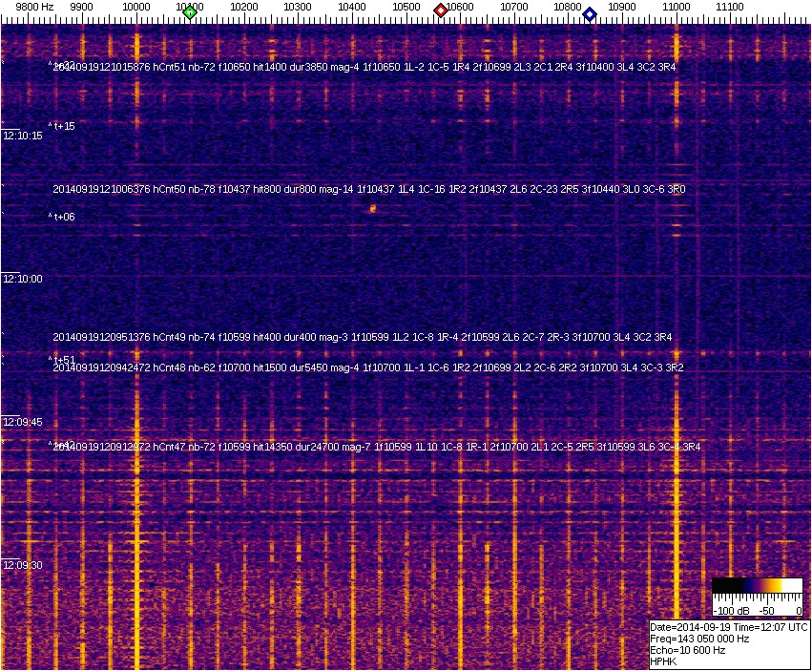Viewport: 812px width, 671px height.
Task: Click the t+51 caret marker
Action: point(63,359)
